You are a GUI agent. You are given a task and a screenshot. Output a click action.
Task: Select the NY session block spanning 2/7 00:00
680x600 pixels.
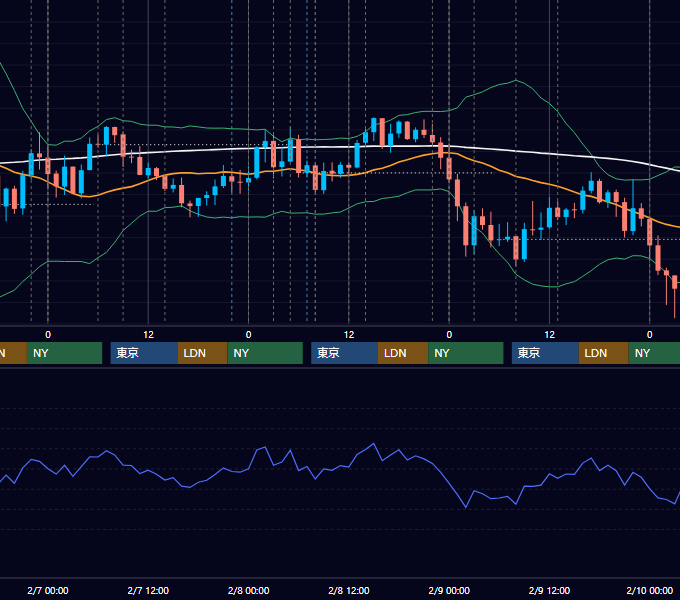tap(64, 353)
